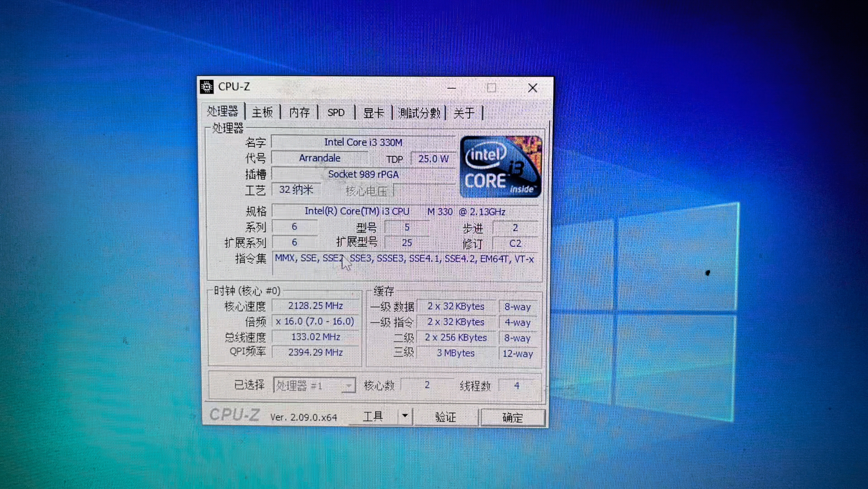
Task: Click the 线程数 value 4
Action: click(x=516, y=386)
